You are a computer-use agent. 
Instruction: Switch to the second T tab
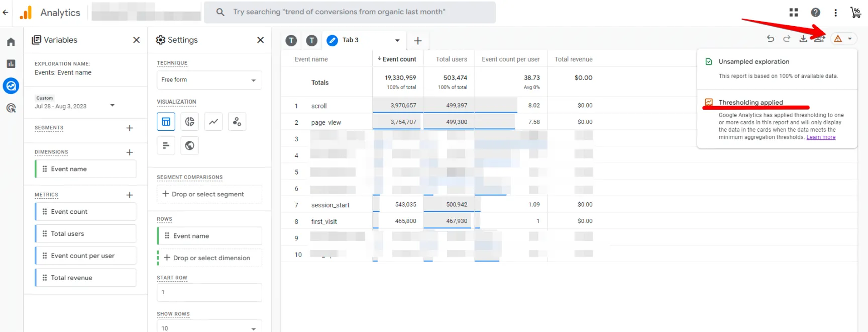pyautogui.click(x=312, y=41)
